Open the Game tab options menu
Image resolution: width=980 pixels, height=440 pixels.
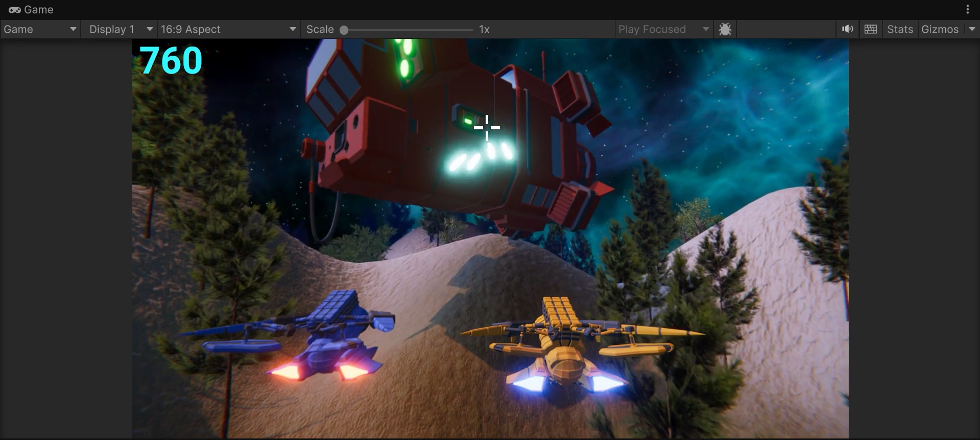click(x=968, y=9)
